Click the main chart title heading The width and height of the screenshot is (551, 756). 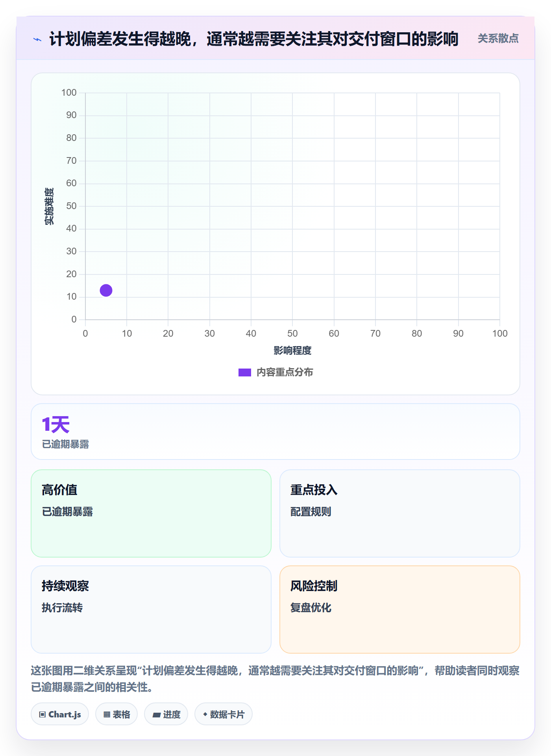(x=254, y=39)
